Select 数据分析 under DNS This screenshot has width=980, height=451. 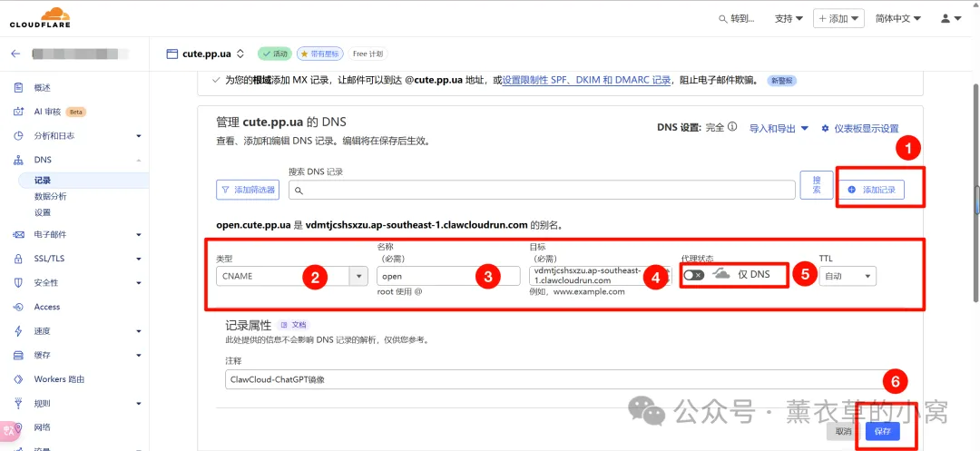(50, 196)
